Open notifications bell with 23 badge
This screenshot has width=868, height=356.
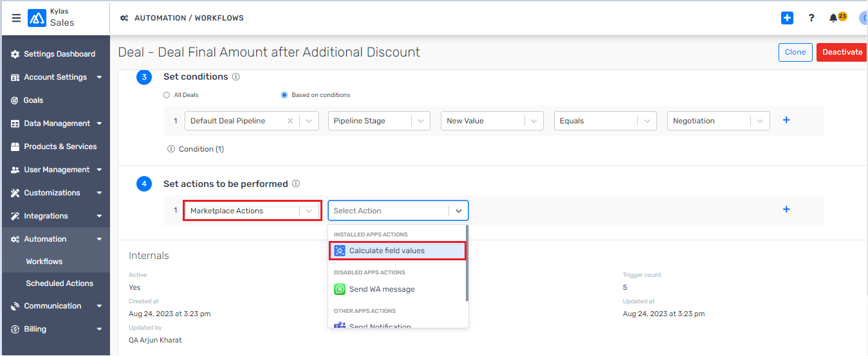(835, 18)
